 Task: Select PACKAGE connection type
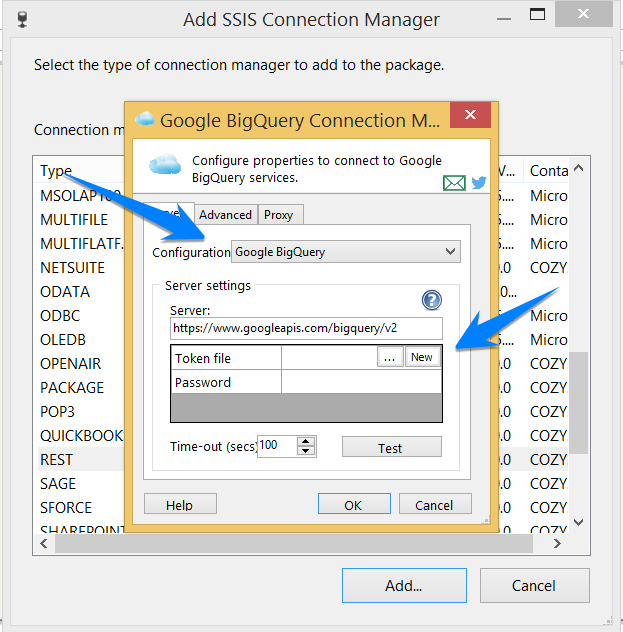[72, 388]
